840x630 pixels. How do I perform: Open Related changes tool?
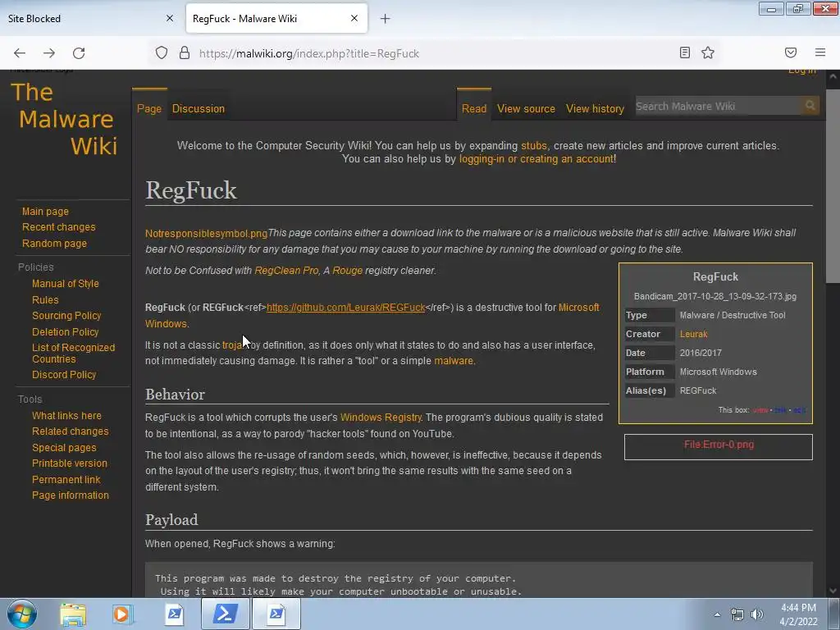pyautogui.click(x=71, y=431)
